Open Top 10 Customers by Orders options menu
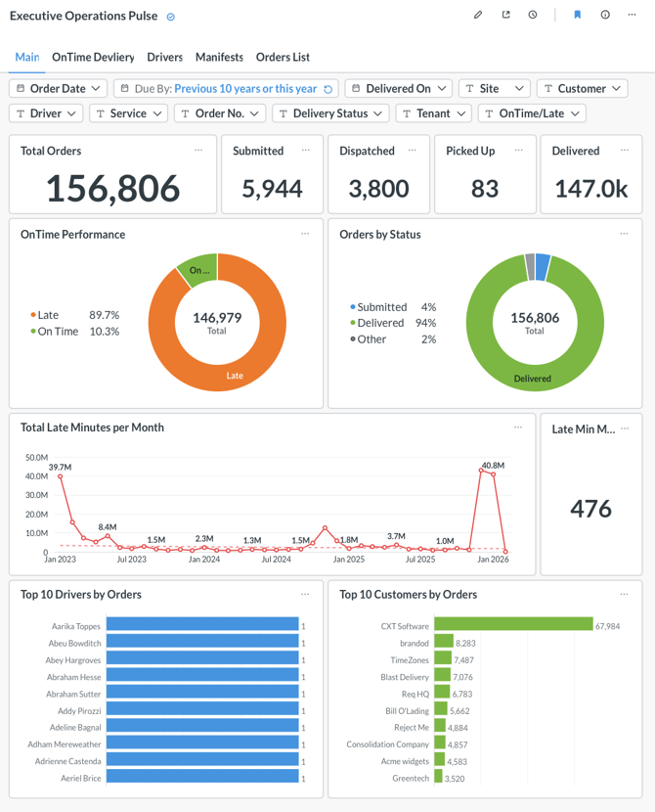 pos(624,594)
